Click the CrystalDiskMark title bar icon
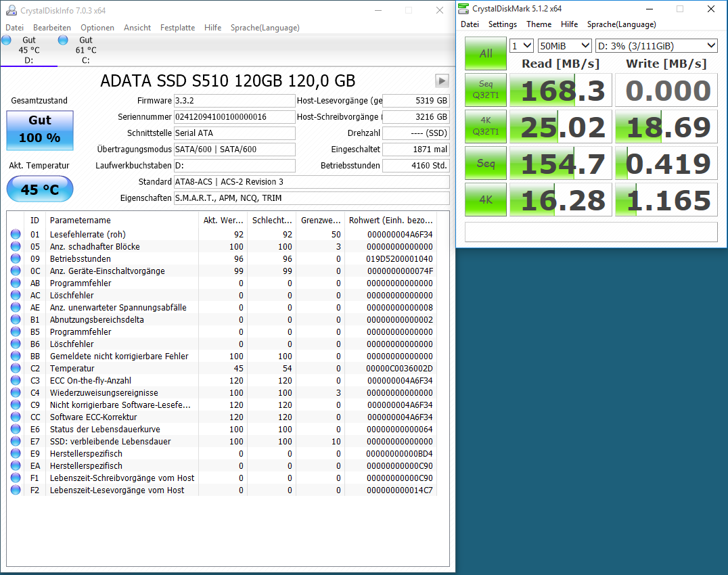 463,8
